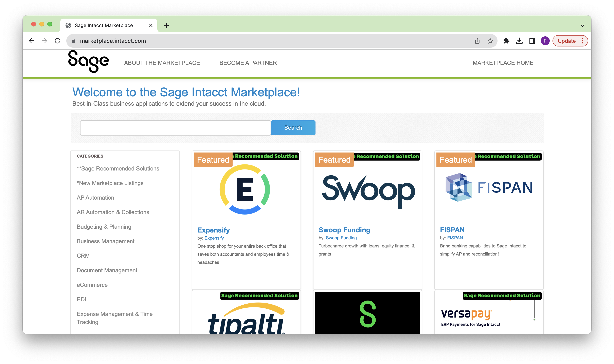The image size is (614, 364).
Task: Open a new tab with the plus button
Action: (x=166, y=25)
